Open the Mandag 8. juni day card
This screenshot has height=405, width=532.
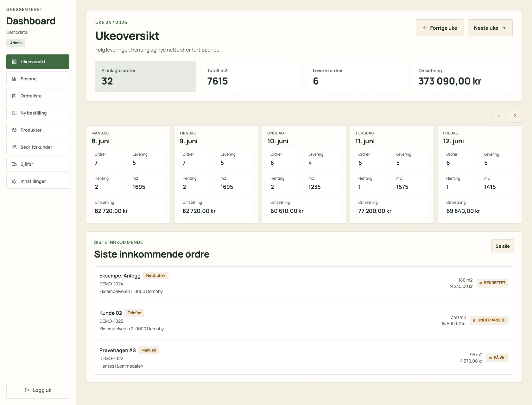128,175
